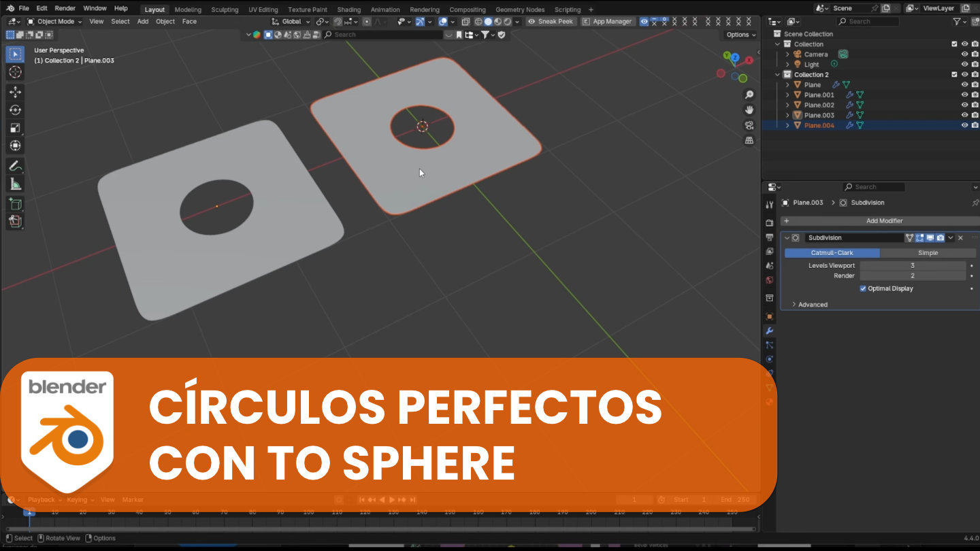
Task: Click the Blender logo menu icon
Action: pyautogui.click(x=10, y=8)
